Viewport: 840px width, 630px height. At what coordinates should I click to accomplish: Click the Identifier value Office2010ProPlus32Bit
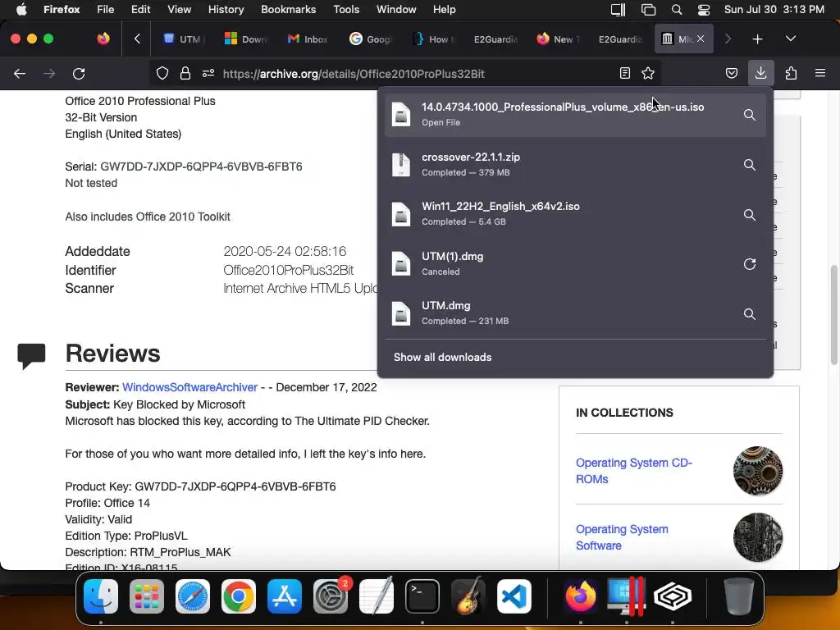point(288,270)
